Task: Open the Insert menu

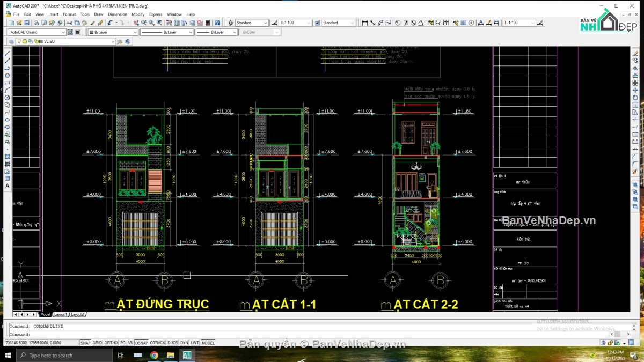Action: tap(54, 14)
